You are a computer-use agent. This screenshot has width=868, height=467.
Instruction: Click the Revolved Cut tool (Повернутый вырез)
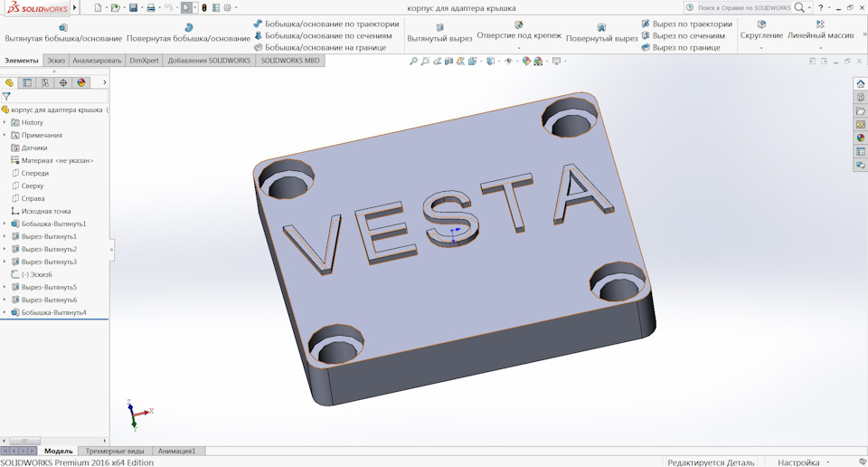click(602, 33)
